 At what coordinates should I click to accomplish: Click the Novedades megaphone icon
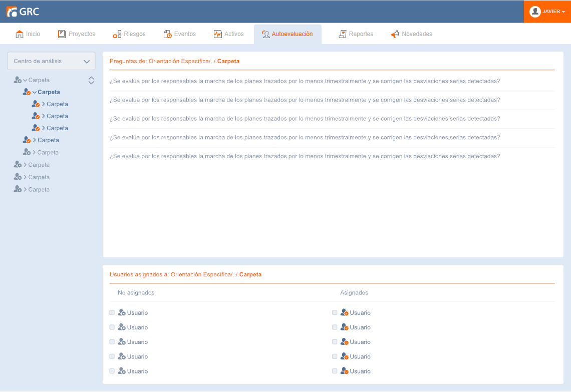(x=395, y=34)
